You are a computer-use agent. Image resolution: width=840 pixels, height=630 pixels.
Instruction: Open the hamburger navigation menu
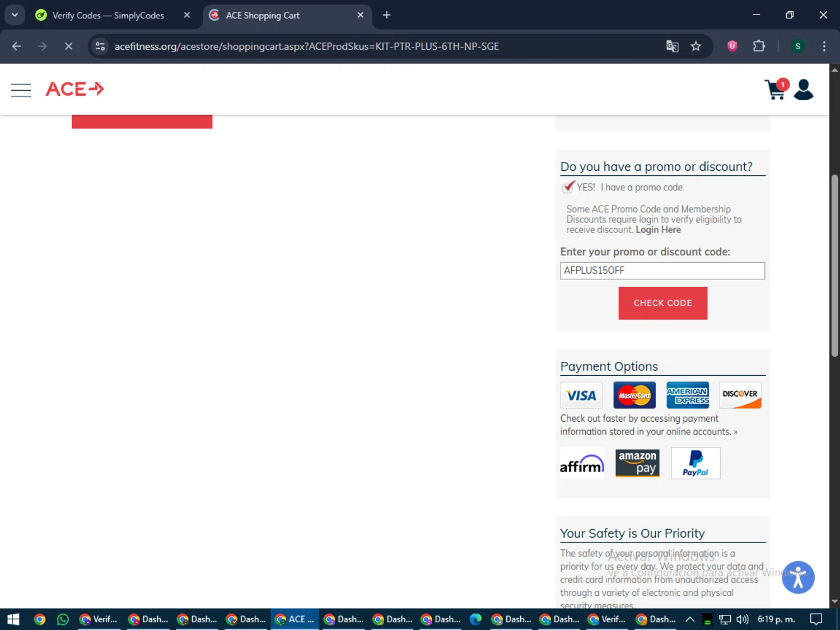click(x=21, y=90)
